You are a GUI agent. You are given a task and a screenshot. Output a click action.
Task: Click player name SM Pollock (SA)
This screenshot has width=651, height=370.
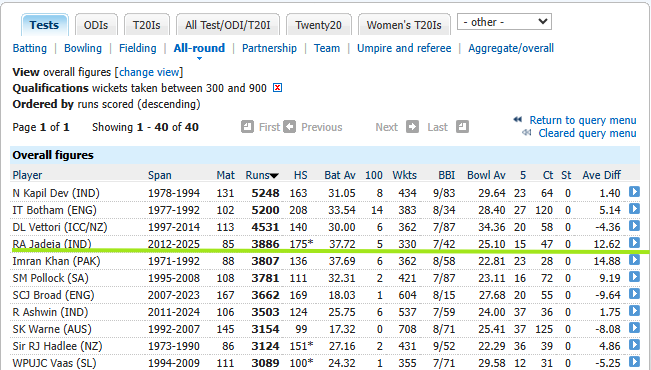point(51,278)
